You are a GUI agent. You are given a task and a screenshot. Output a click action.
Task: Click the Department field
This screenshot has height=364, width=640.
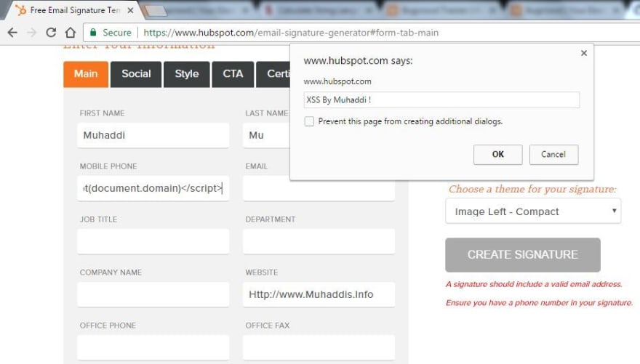(x=319, y=241)
